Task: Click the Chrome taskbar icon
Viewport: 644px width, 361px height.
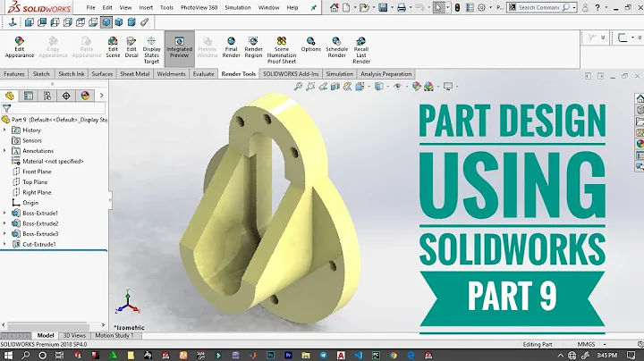Action: pyautogui.click(x=394, y=356)
